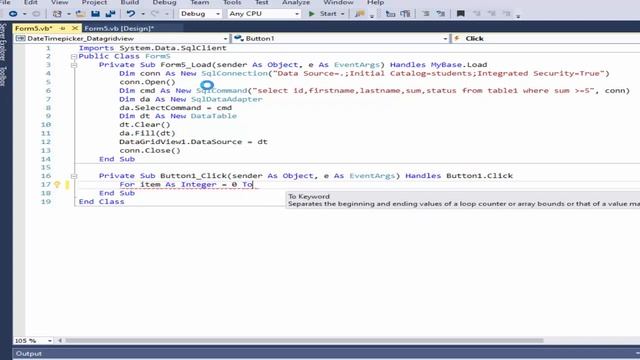Click the Navigate Forward arrow icon
The width and height of the screenshot is (640, 360).
click(36, 14)
